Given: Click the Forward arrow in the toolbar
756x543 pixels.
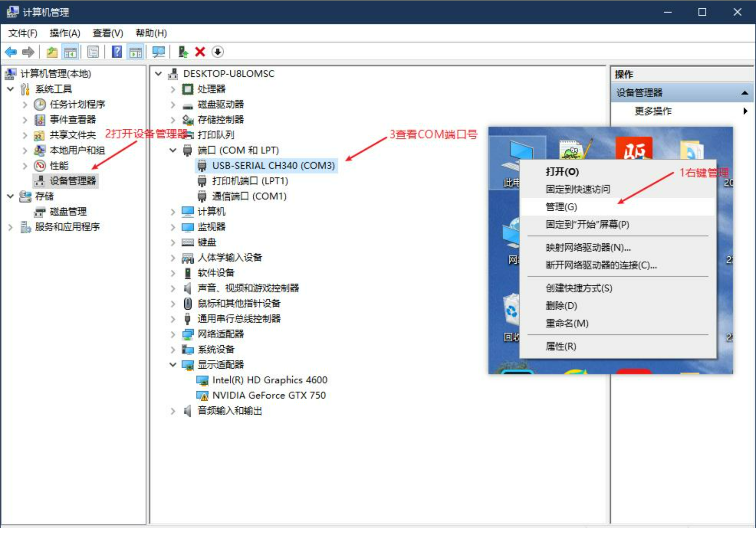Looking at the screenshot, I should pyautogui.click(x=28, y=52).
